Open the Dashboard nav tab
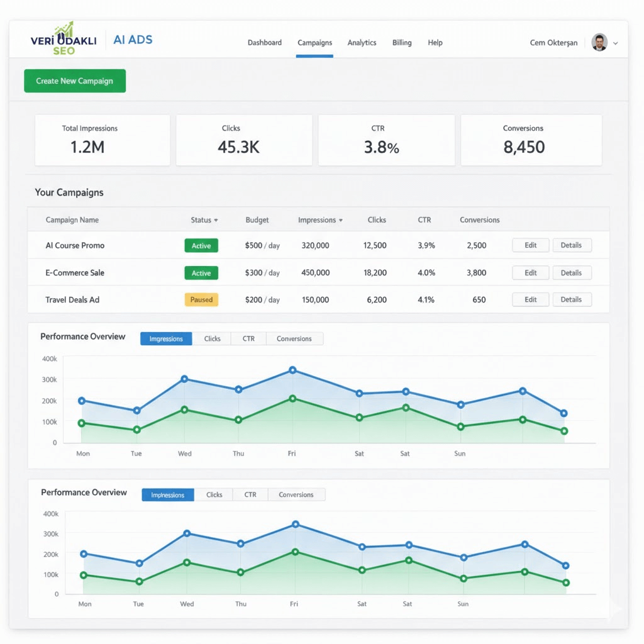Viewport: 644px width, 644px height. [264, 43]
